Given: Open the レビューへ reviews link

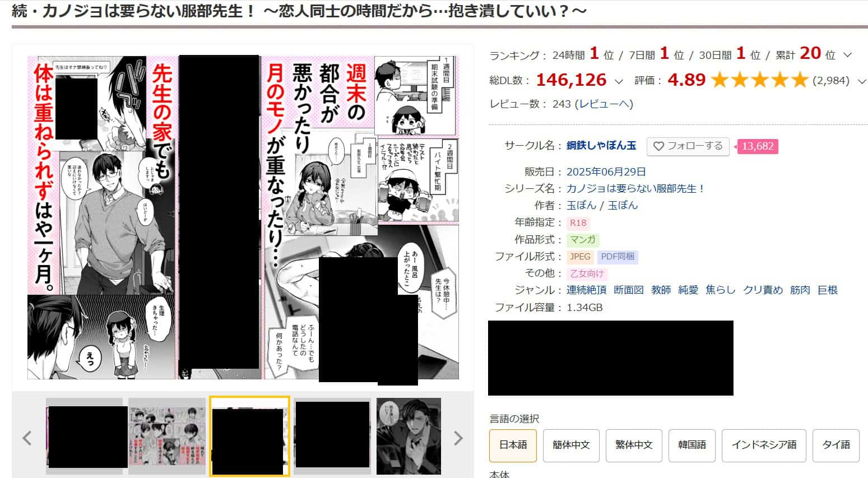Looking at the screenshot, I should click(x=606, y=104).
